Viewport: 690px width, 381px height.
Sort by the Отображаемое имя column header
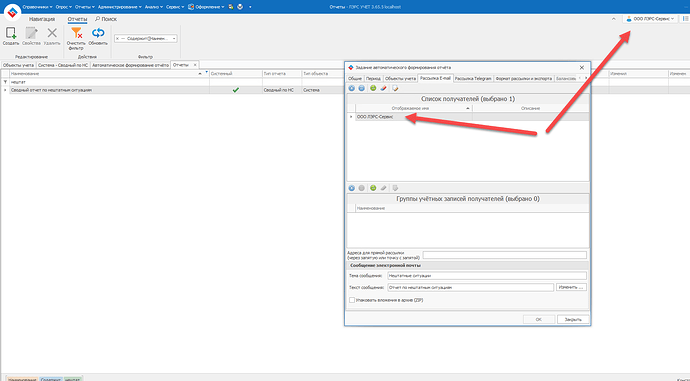(414, 108)
